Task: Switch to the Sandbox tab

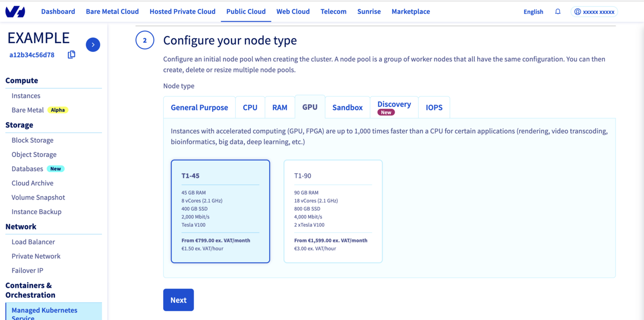Action: pyautogui.click(x=347, y=107)
